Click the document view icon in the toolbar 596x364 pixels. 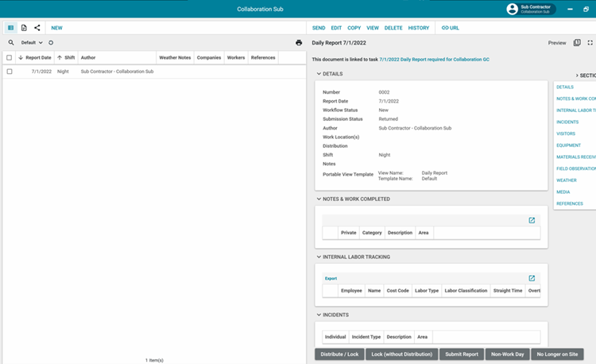pyautogui.click(x=24, y=28)
